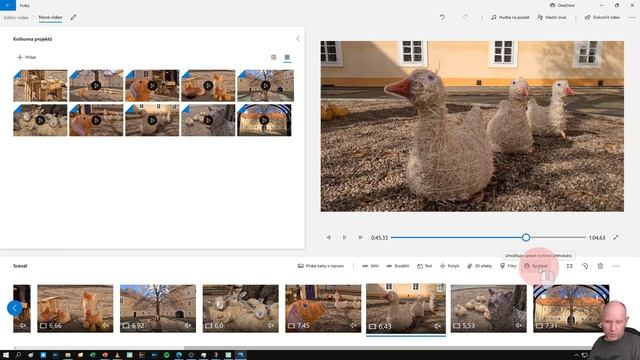The width and height of the screenshot is (640, 360).
Task: Go back with the blue arrow button
Action: pyautogui.click(x=8, y=5)
